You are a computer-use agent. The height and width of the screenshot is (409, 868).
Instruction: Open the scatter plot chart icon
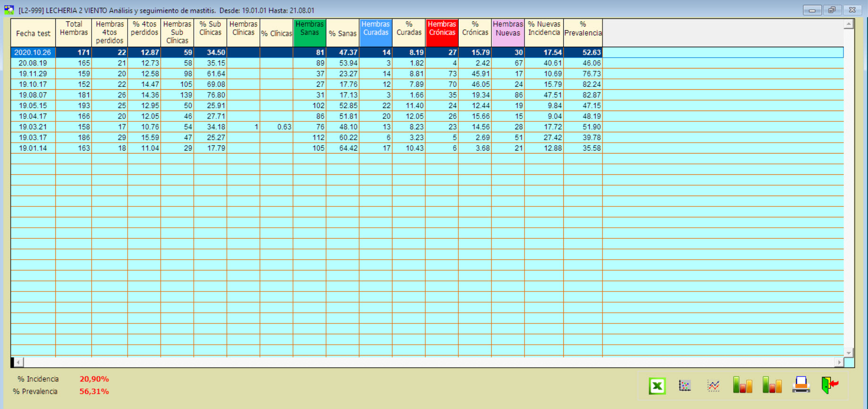(x=685, y=386)
